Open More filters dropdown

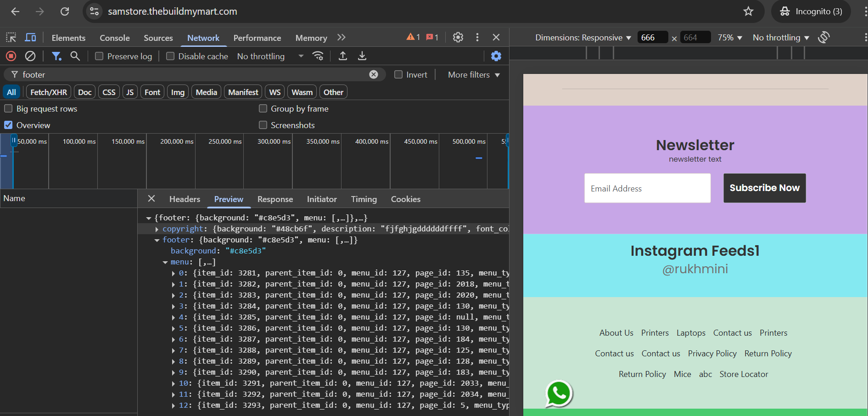(474, 74)
